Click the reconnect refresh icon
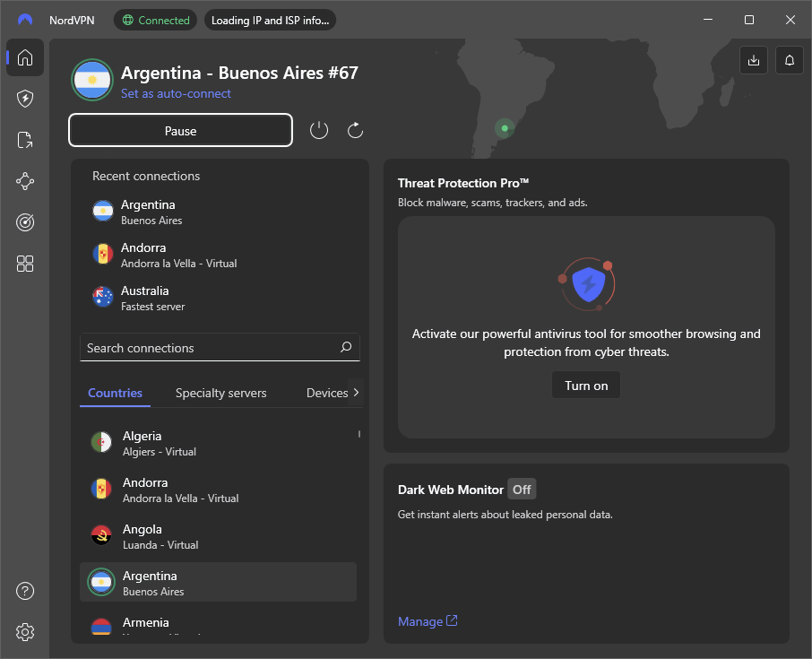 [355, 130]
